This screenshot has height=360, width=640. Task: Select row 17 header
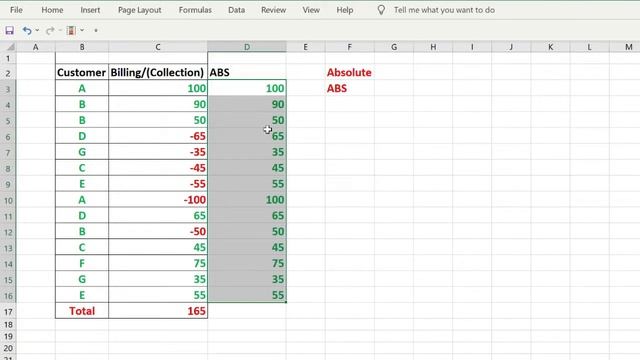8,312
